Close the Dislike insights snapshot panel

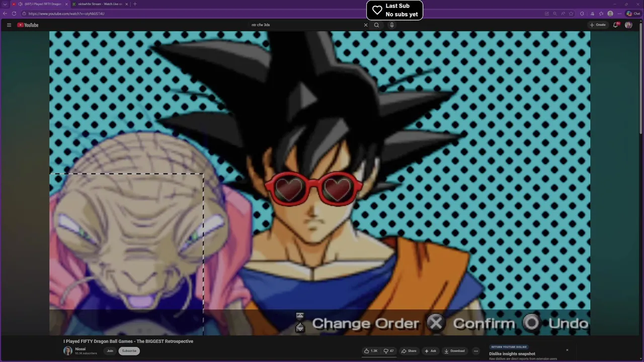pyautogui.click(x=567, y=350)
